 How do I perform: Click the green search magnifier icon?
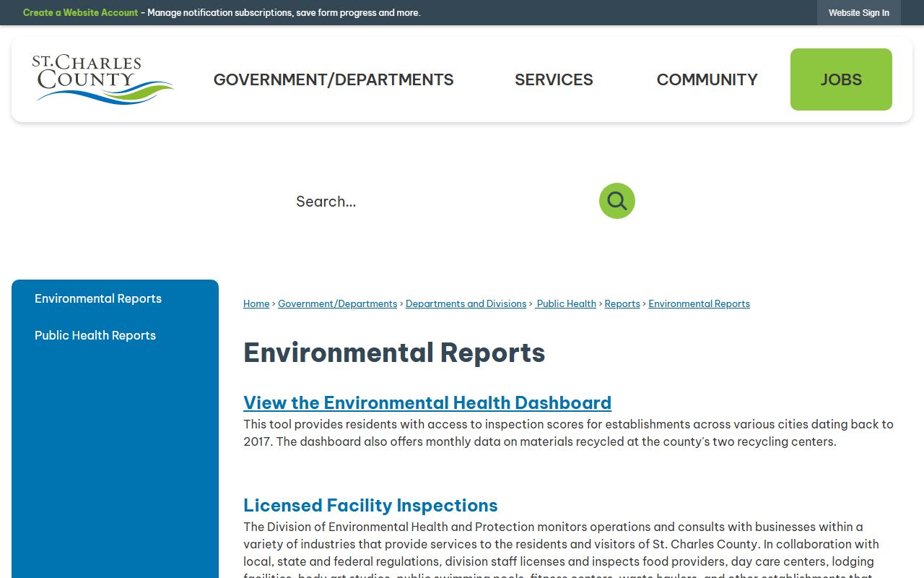617,201
